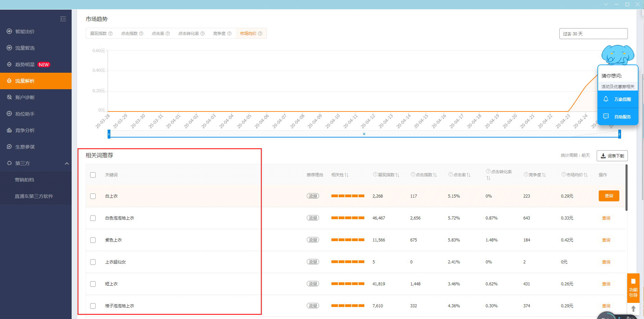Viewport: 644px width, 319px height.
Task: Click the 账户诊断 sidebar icon
Action: pyautogui.click(x=9, y=97)
